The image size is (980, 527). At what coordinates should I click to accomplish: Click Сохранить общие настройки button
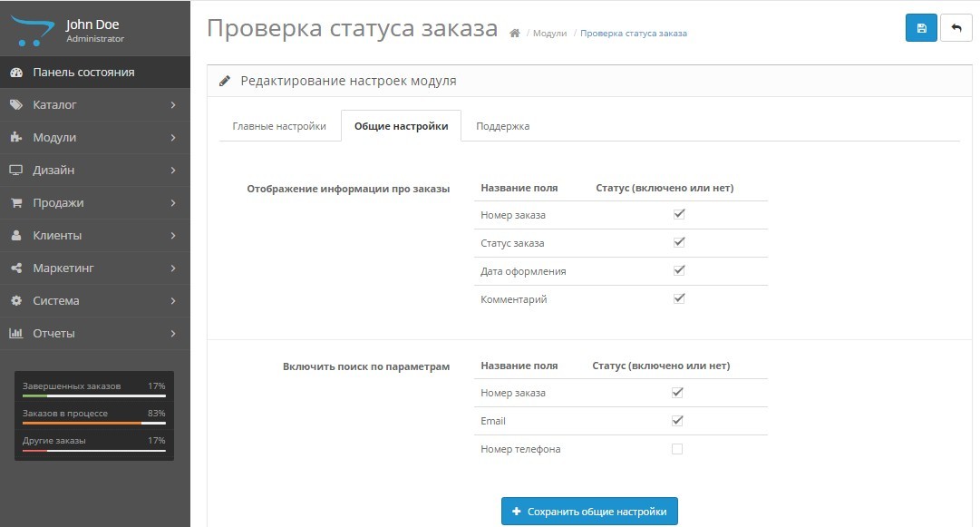pyautogui.click(x=589, y=512)
